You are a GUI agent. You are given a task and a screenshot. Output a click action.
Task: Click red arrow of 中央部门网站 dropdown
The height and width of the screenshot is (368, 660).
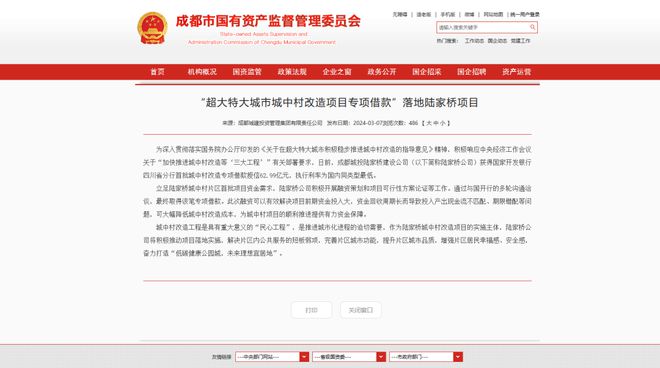[x=304, y=357]
